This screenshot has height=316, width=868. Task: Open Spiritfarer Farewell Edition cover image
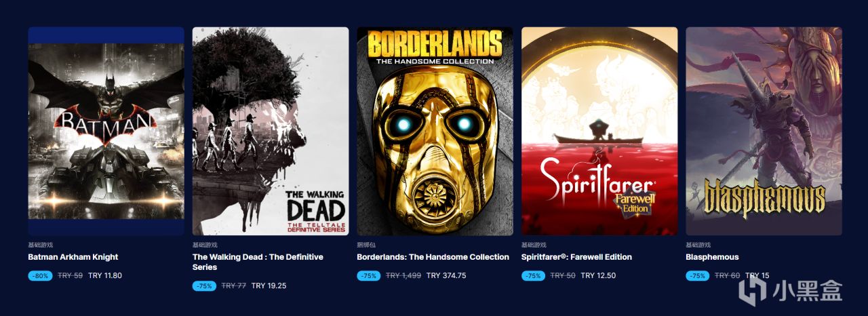[x=599, y=131]
